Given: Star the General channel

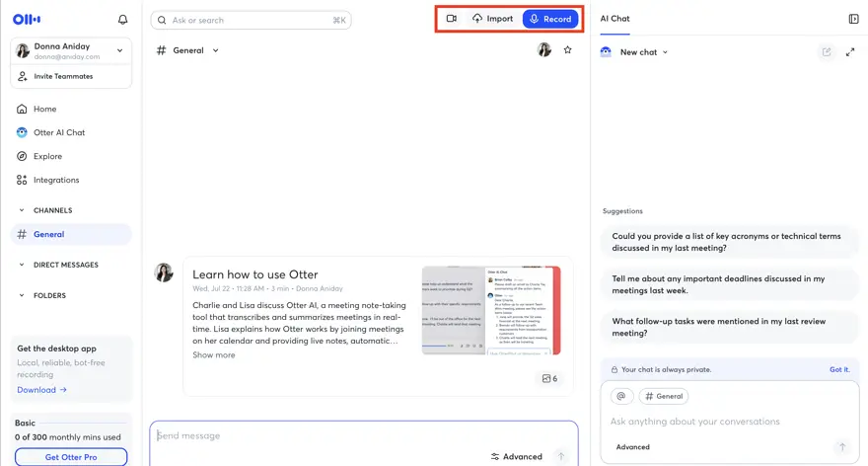Looking at the screenshot, I should coord(567,50).
